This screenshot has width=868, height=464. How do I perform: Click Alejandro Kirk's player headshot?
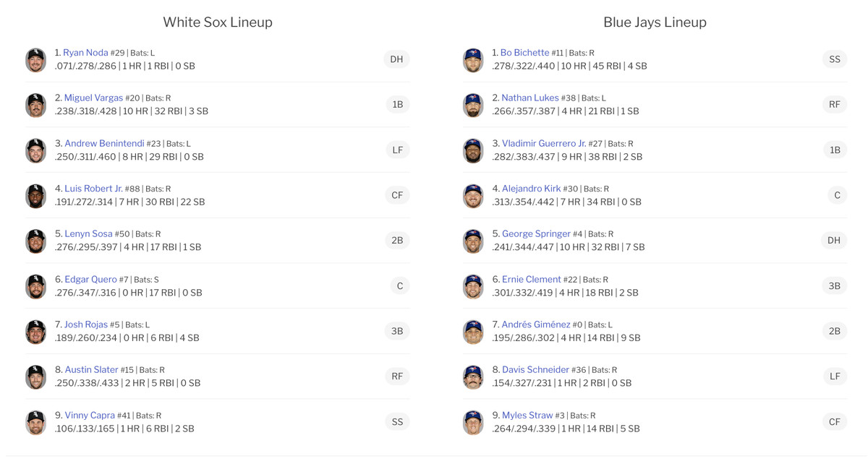[x=473, y=196]
